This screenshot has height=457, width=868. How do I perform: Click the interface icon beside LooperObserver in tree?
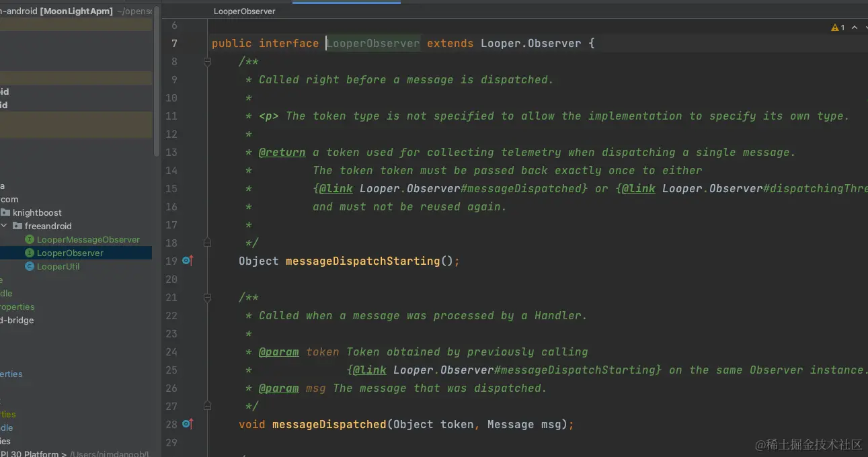tap(30, 253)
